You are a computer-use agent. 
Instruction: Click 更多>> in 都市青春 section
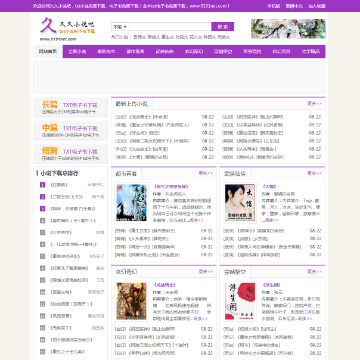[x=206, y=173]
